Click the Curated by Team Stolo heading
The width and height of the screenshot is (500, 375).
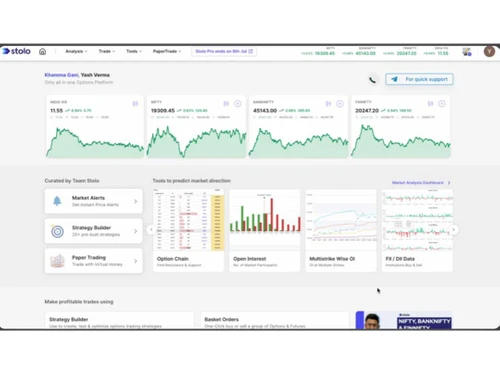(72, 181)
